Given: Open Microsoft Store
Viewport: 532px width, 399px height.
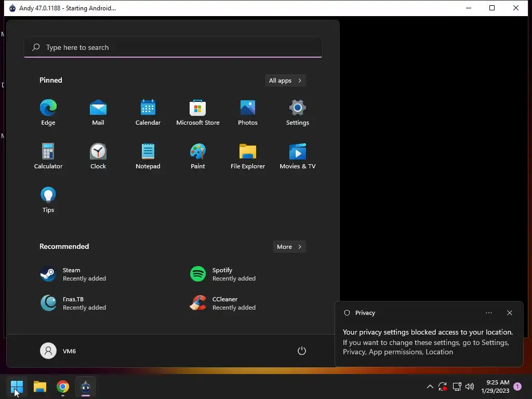Looking at the screenshot, I should pos(198,113).
